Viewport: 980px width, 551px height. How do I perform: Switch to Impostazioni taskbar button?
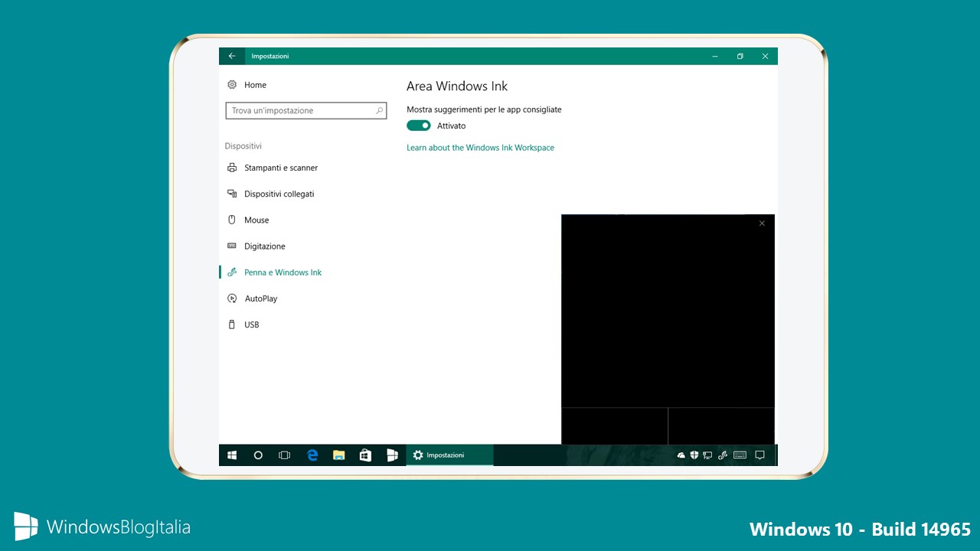tap(450, 455)
